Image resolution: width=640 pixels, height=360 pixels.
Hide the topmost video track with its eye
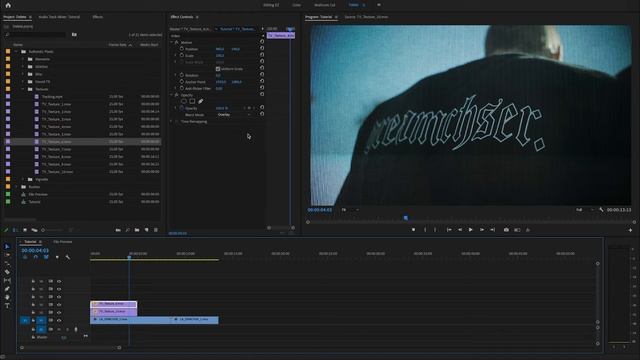[x=59, y=281]
